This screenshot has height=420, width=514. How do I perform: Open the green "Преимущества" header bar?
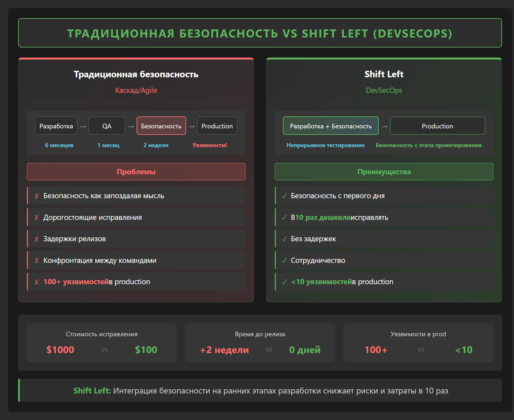coord(384,172)
